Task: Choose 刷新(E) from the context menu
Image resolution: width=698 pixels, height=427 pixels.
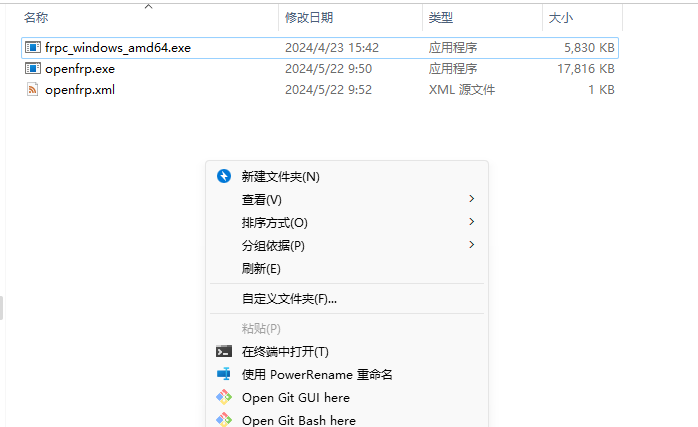Action: (261, 268)
